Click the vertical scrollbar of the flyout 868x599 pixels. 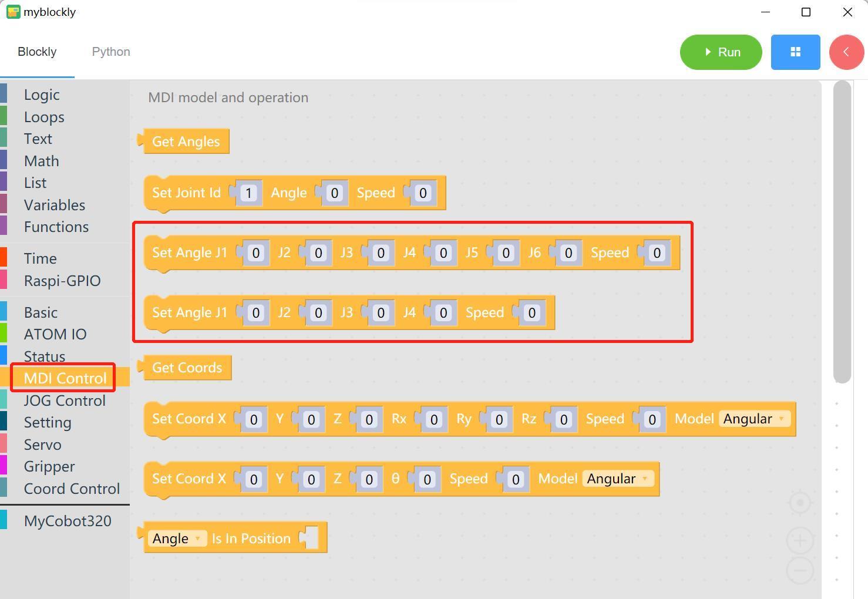[x=842, y=232]
